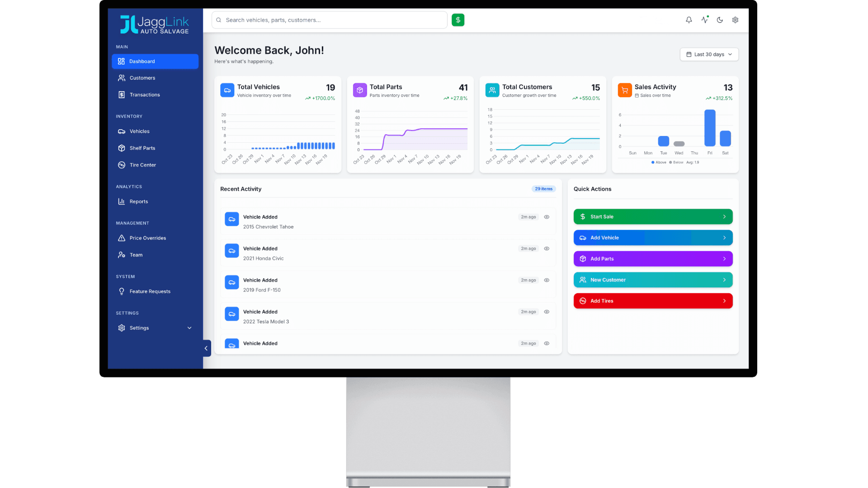Open the Last 30 days dropdown
This screenshot has width=868, height=488.
(709, 54)
